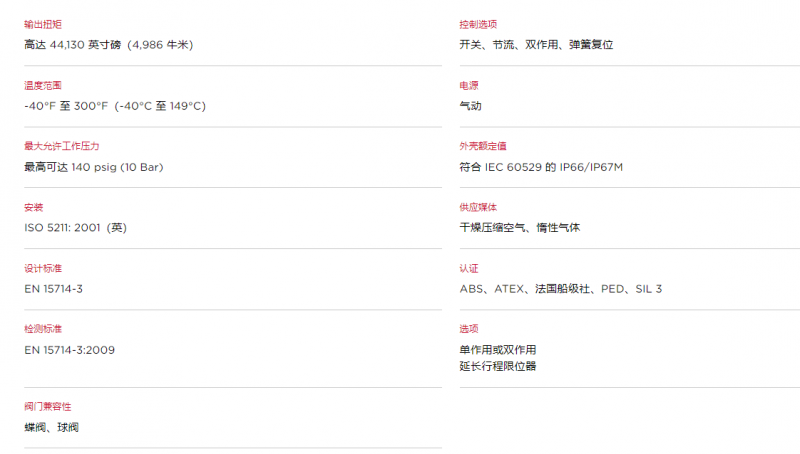800x454 pixels.
Task: Click the 单作用或双作用 option line
Action: click(498, 350)
